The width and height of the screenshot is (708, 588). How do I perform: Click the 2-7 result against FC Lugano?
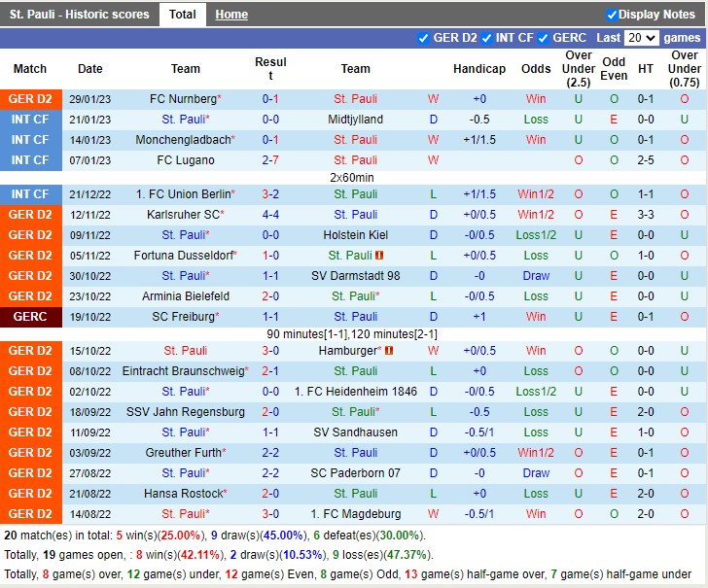pyautogui.click(x=270, y=160)
